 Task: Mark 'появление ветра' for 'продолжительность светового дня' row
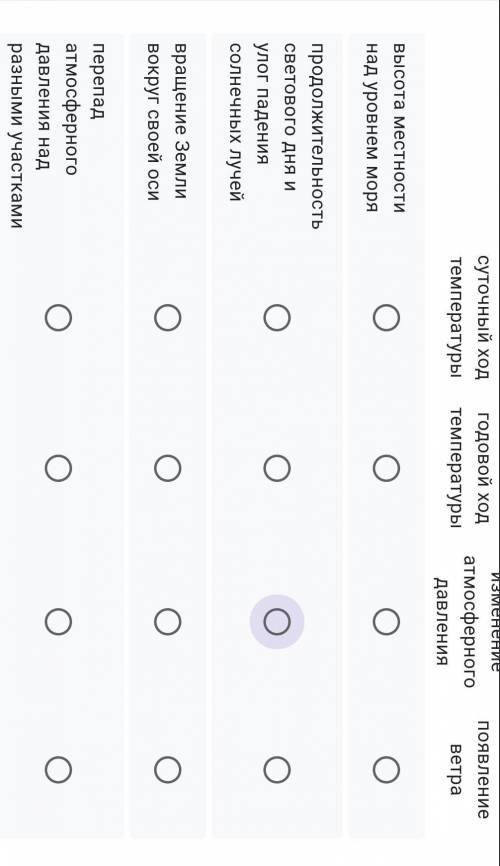pos(277,769)
